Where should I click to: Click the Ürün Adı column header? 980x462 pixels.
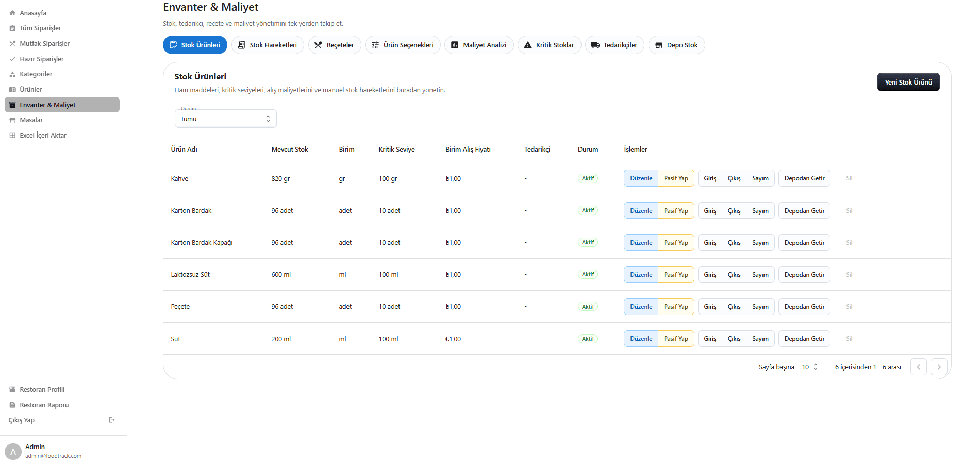184,150
